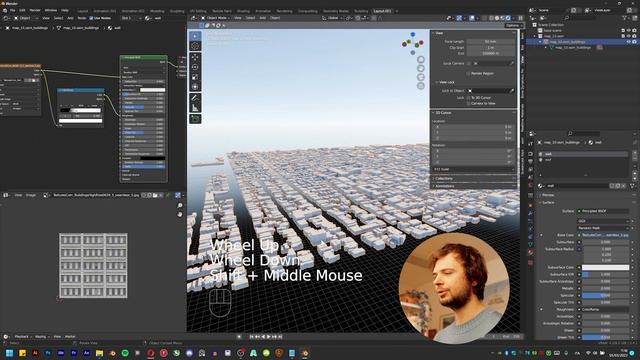Viewport: 640px width, 360px height.
Task: Open the Random Walk subsurface method dropdown
Action: pos(603,228)
